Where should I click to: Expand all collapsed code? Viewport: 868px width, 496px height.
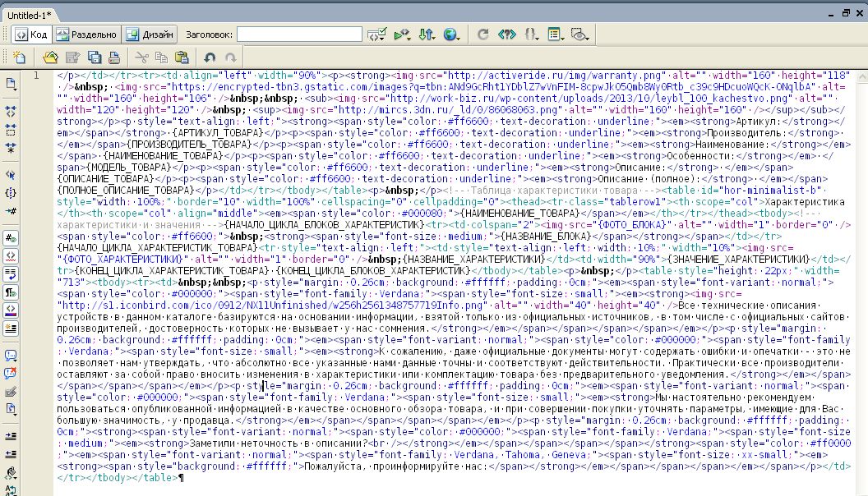pyautogui.click(x=11, y=148)
